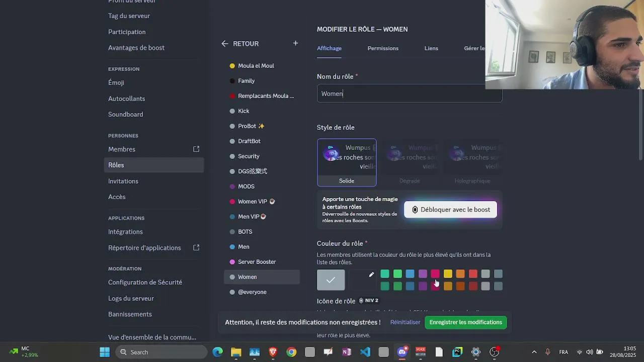644x362 pixels.
Task: Open OneNote from the taskbar
Action: tap(347, 352)
